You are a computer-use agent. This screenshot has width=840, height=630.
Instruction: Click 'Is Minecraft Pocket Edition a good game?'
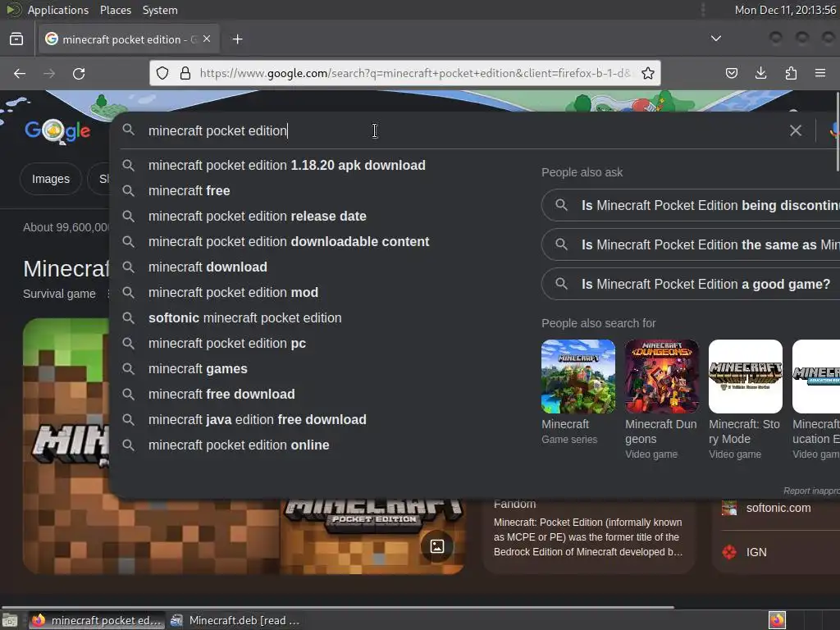[691, 284]
